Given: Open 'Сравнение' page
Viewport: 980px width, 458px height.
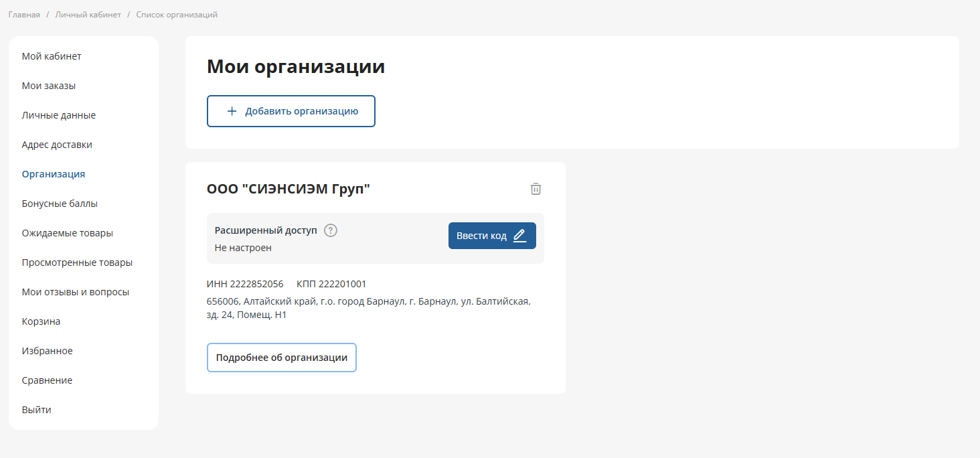Looking at the screenshot, I should point(47,380).
